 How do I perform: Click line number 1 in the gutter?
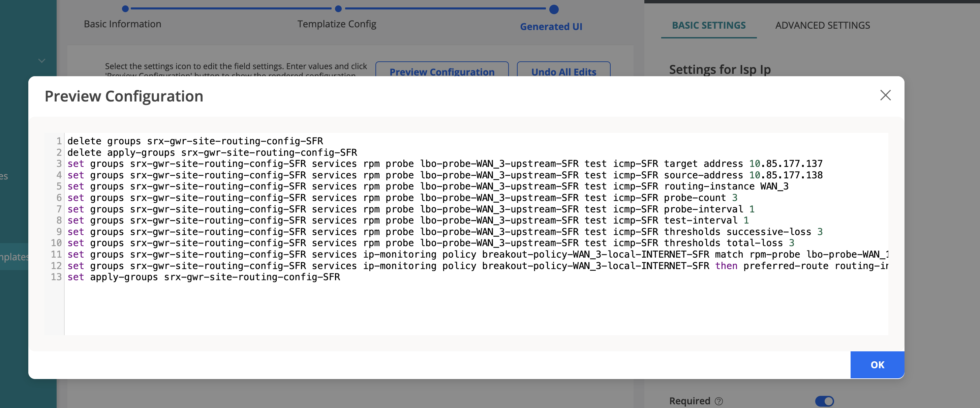point(59,141)
